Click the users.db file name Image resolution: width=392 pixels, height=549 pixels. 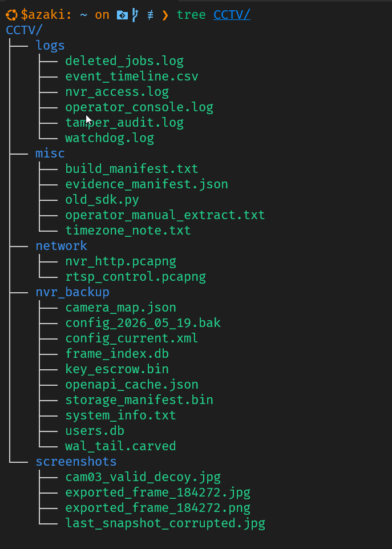point(95,431)
